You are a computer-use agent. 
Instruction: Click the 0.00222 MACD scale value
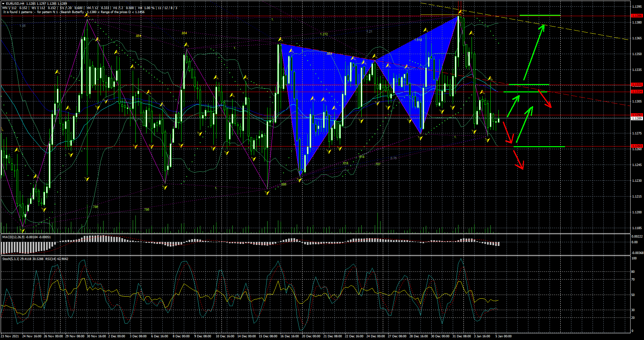637,237
